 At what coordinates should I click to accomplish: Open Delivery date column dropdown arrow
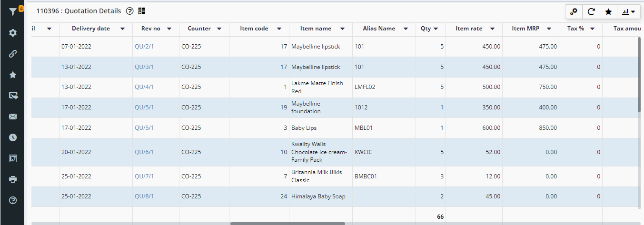click(x=123, y=29)
